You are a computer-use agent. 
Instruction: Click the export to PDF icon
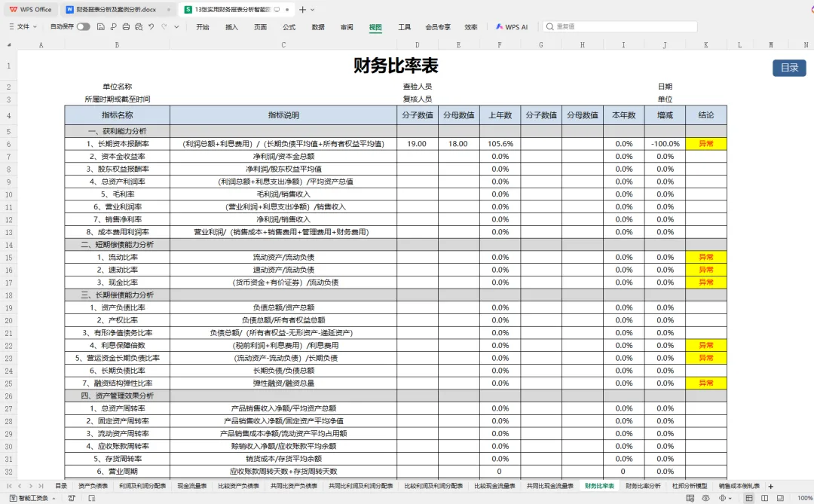point(113,26)
